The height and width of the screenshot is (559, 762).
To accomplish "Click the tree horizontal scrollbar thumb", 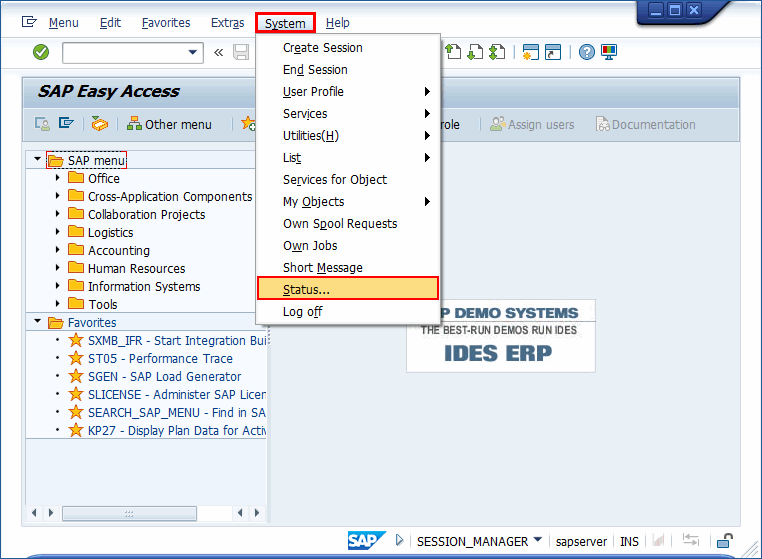I will coord(129,513).
